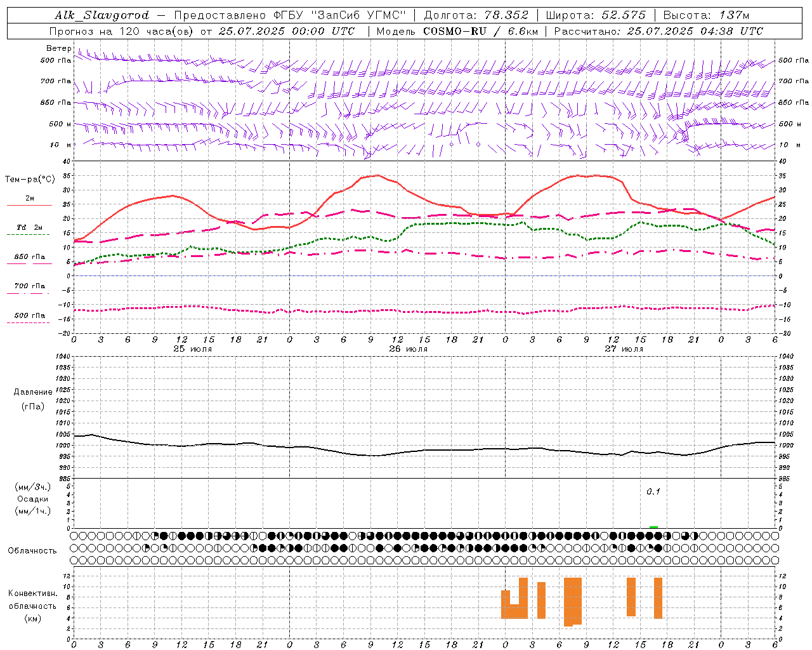Click the 700 гПа temperature legend entry

pyautogui.click(x=29, y=286)
